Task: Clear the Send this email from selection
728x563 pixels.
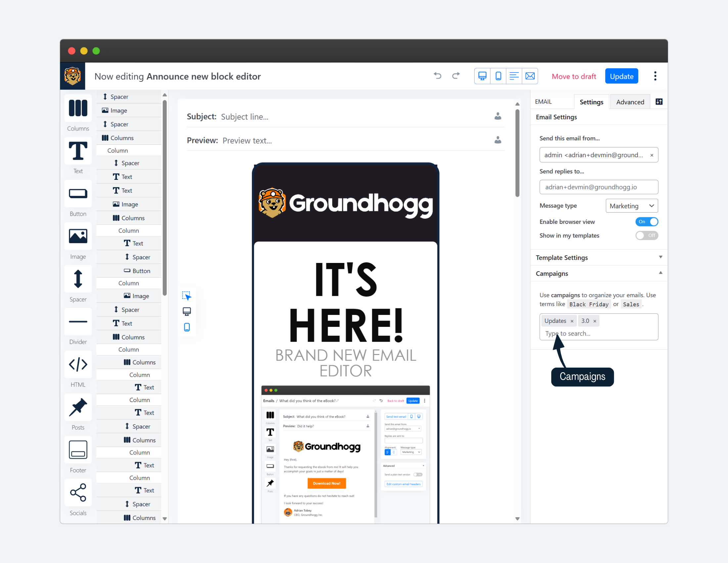Action: click(652, 155)
